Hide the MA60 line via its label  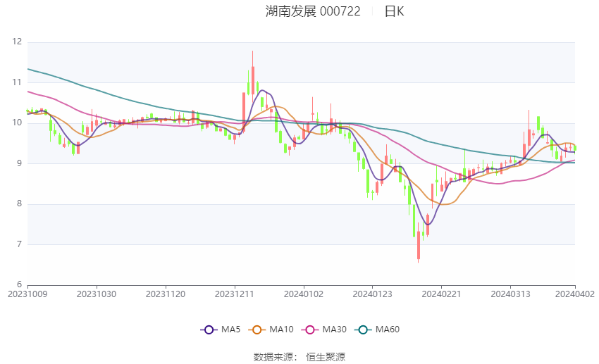388,330
